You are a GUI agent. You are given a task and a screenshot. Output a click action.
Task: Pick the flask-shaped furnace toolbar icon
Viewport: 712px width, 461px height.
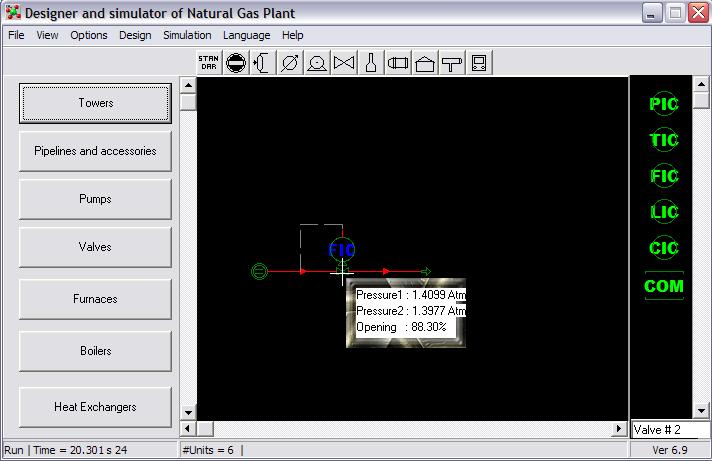(371, 63)
